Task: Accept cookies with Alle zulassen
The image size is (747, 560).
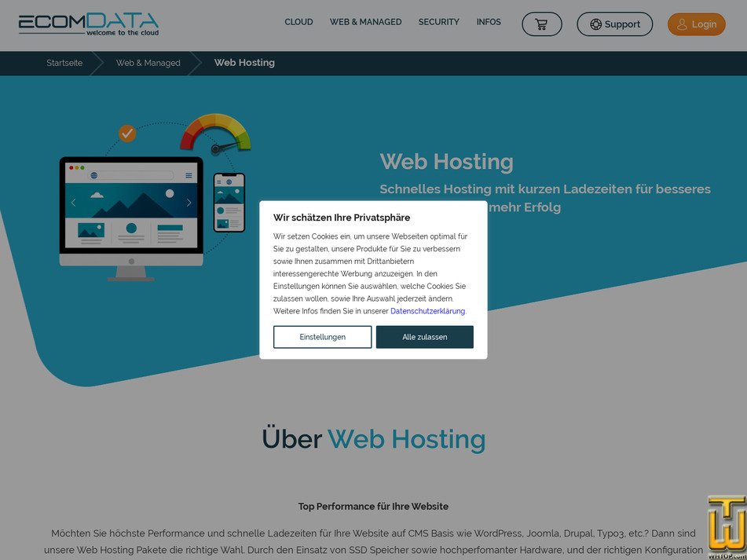Action: [424, 337]
